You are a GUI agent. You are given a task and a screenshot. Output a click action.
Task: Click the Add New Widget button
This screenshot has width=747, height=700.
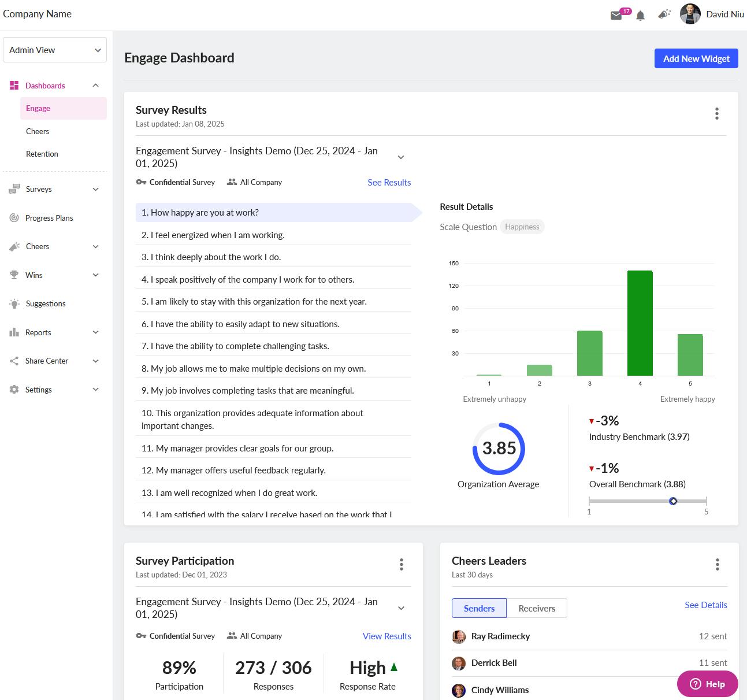point(696,58)
